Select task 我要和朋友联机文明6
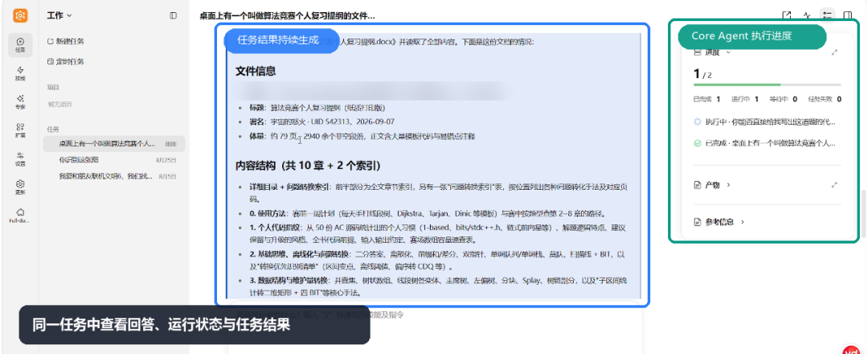 click(x=114, y=175)
